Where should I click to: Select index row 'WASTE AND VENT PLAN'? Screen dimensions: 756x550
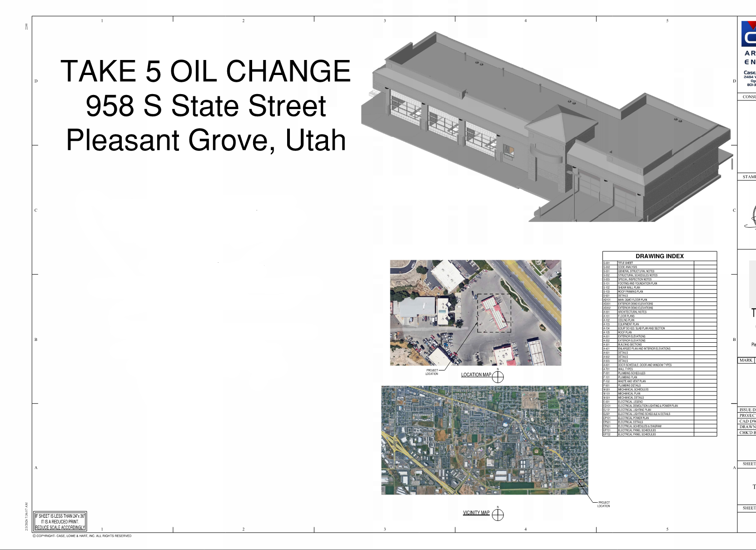pyautogui.click(x=660, y=381)
